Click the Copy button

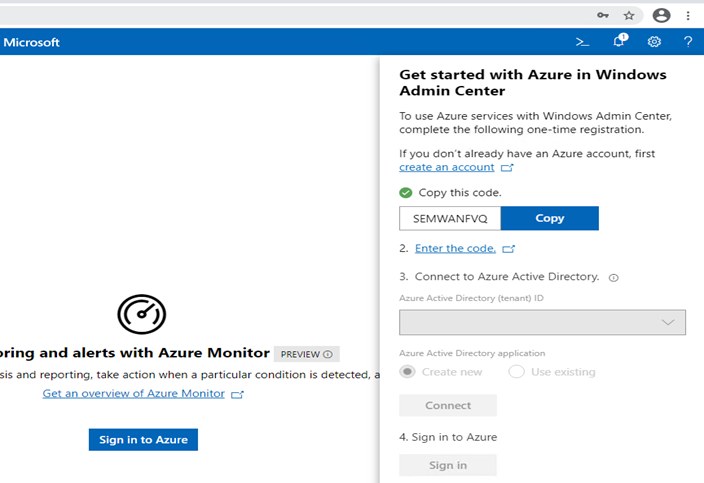(550, 218)
